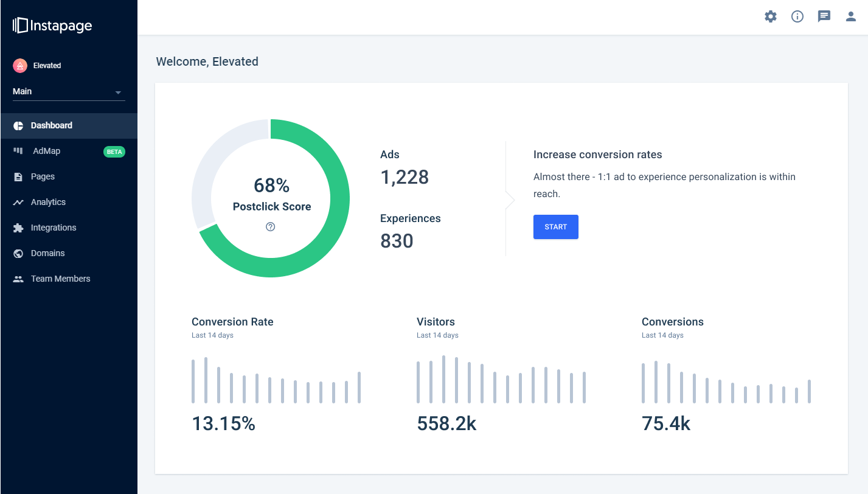Click the START button

(x=555, y=226)
